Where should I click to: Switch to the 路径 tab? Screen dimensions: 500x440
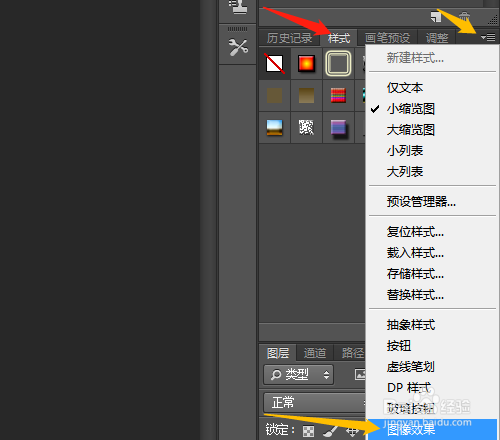pyautogui.click(x=353, y=353)
